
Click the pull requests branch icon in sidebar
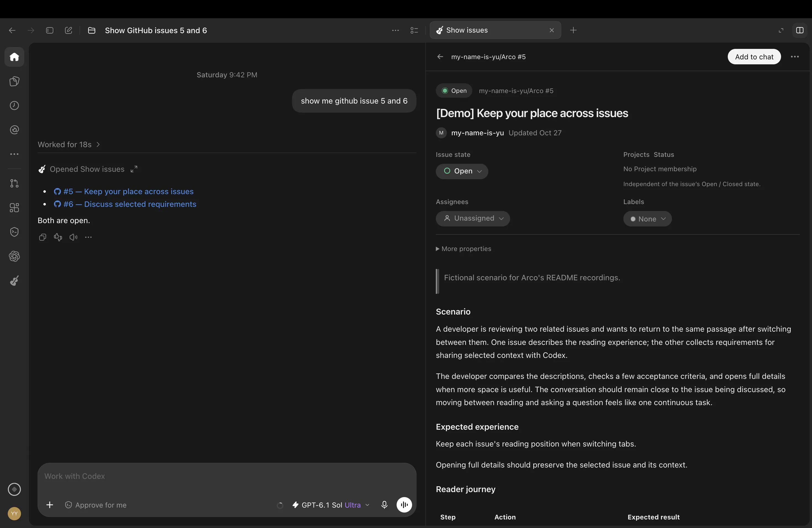(14, 183)
